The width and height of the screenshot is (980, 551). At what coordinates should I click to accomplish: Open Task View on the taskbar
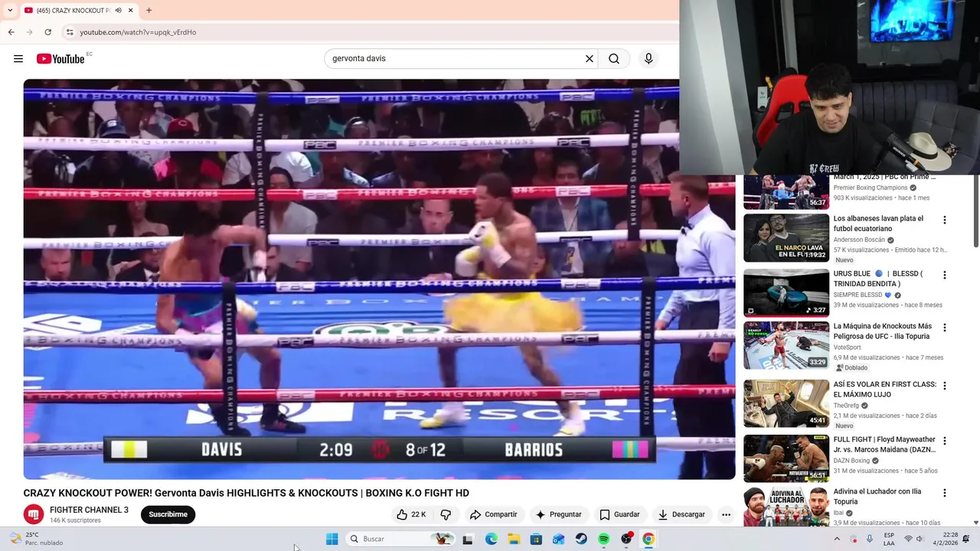click(x=468, y=539)
